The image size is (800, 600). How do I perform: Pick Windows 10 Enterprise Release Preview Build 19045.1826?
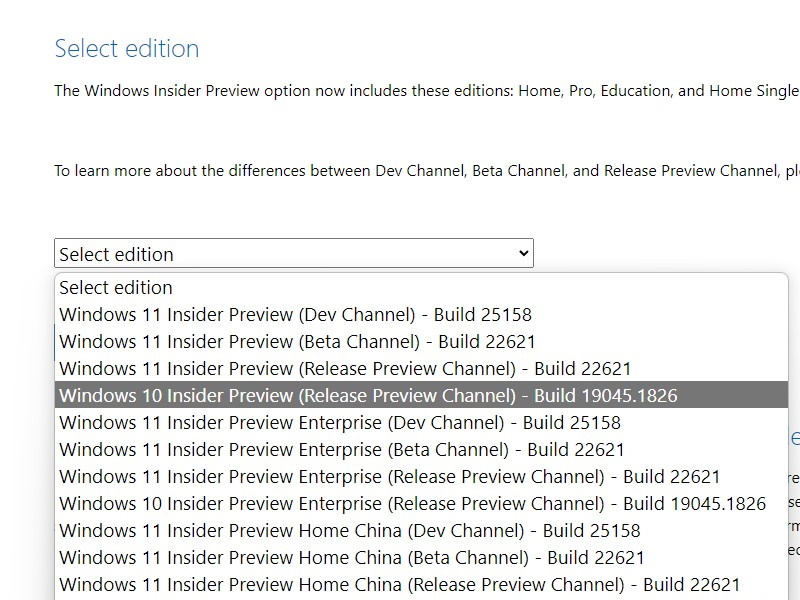pos(412,503)
